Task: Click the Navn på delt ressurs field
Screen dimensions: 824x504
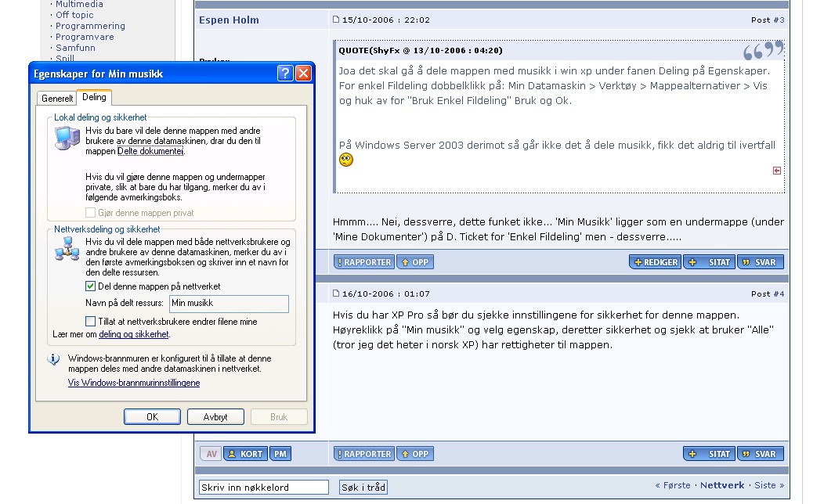Action: coord(229,304)
